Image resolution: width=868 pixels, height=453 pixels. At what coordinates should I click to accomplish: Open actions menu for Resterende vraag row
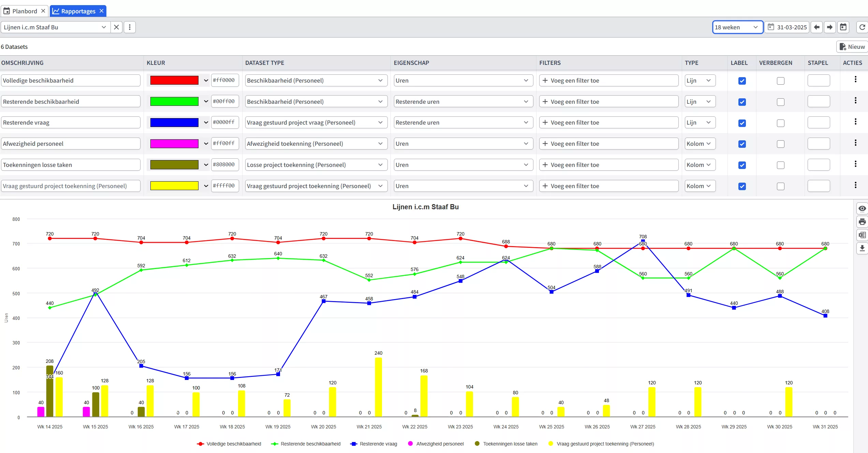855,122
